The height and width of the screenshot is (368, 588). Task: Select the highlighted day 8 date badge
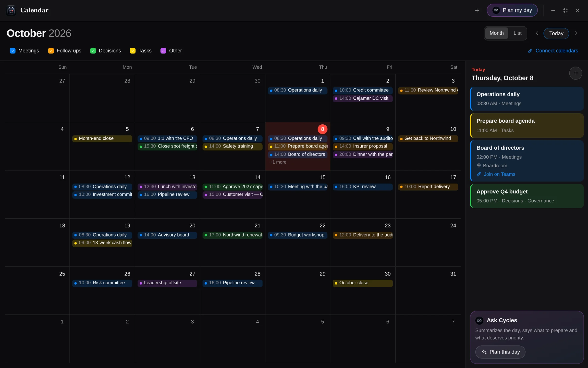[x=322, y=129]
